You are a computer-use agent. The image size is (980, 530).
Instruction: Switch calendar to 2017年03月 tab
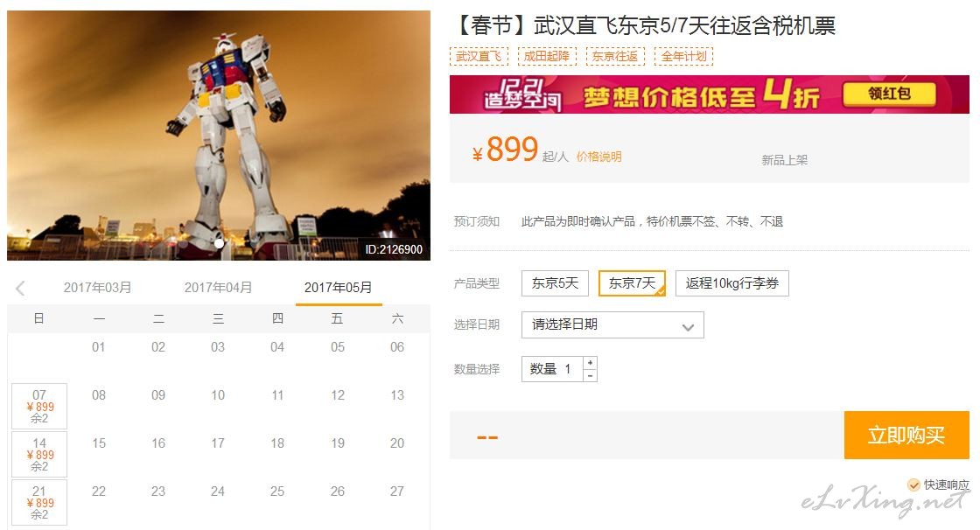(97, 288)
